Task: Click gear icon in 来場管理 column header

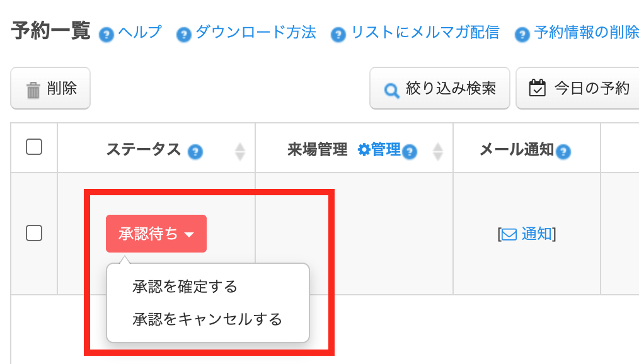Action: pyautogui.click(x=364, y=150)
